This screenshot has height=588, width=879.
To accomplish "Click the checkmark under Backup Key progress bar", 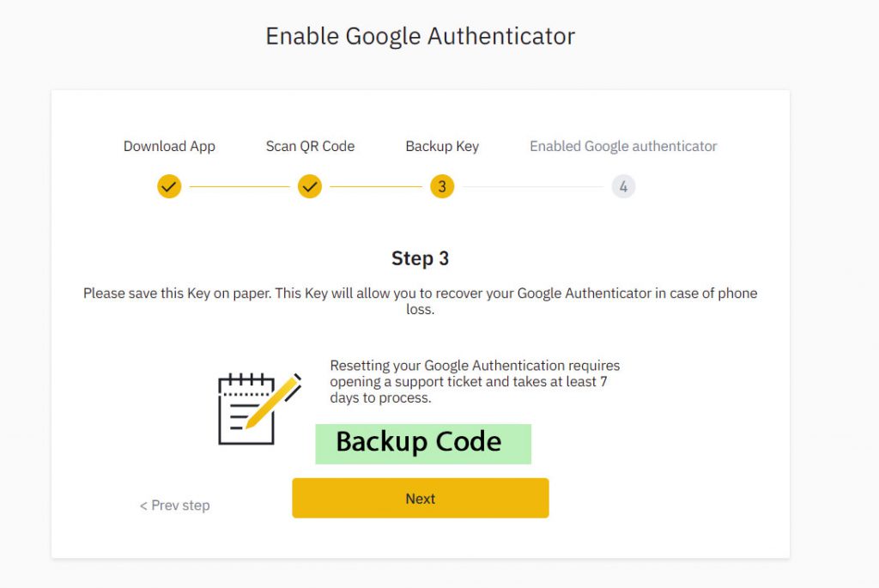I will pyautogui.click(x=441, y=186).
